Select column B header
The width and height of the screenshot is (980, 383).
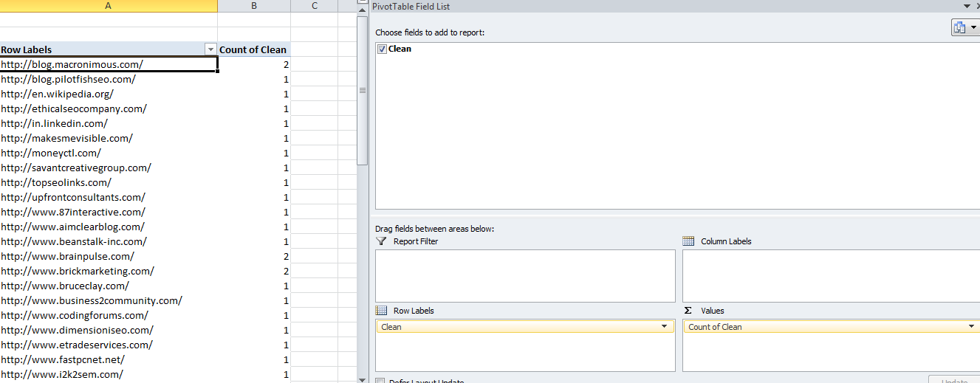click(x=254, y=6)
